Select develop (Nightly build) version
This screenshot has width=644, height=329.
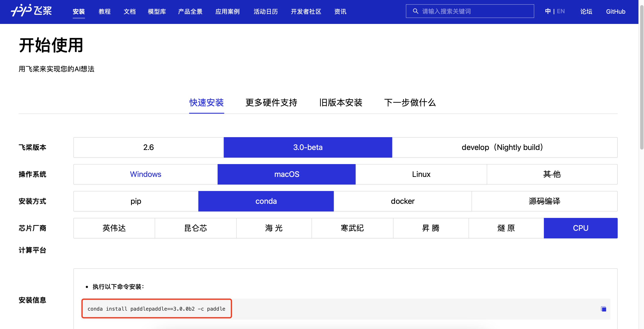click(505, 147)
